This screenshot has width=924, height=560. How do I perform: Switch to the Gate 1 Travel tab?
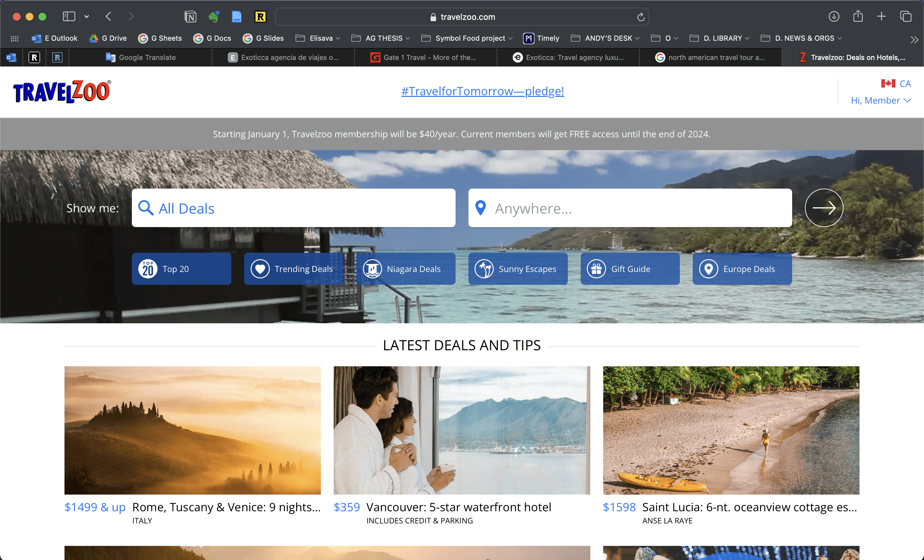click(x=426, y=57)
